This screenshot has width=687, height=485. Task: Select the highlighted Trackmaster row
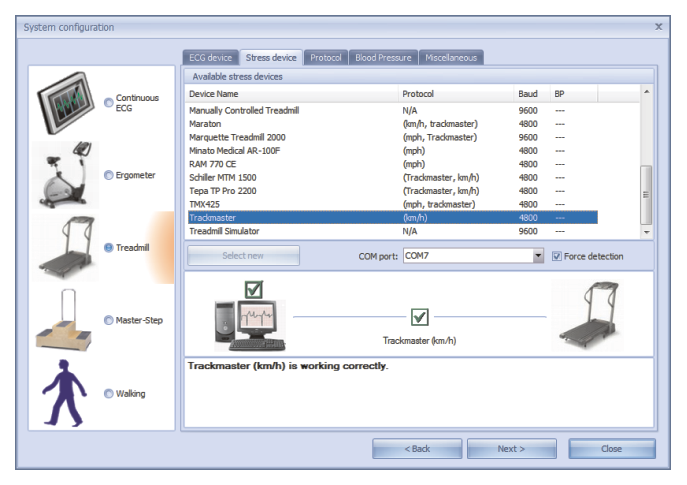pyautogui.click(x=393, y=218)
